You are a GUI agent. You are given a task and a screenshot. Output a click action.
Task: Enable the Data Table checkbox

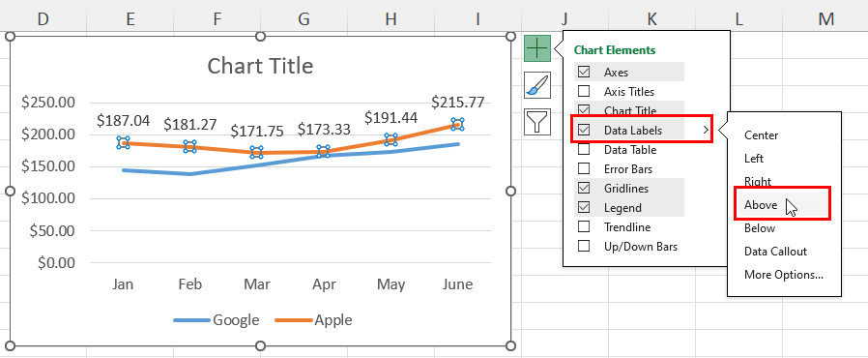pyautogui.click(x=584, y=150)
